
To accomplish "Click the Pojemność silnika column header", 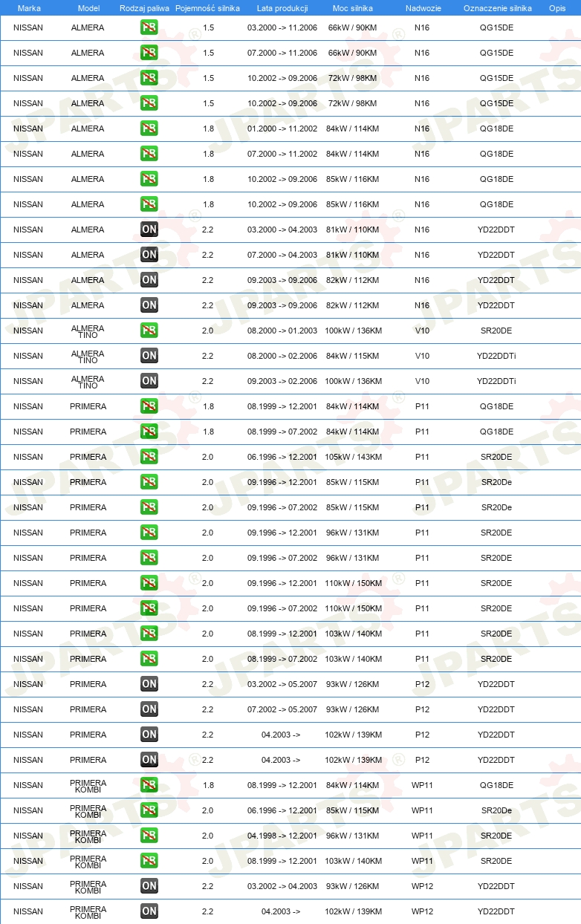I will click(x=207, y=8).
